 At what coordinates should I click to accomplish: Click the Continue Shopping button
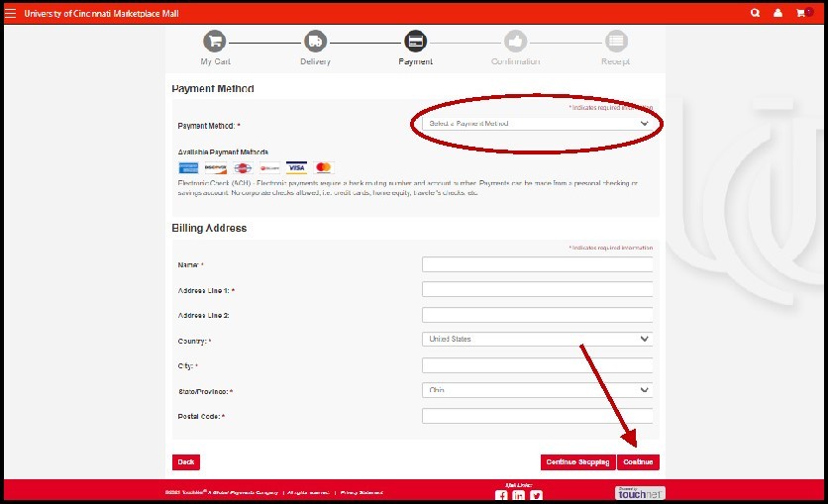pos(576,462)
